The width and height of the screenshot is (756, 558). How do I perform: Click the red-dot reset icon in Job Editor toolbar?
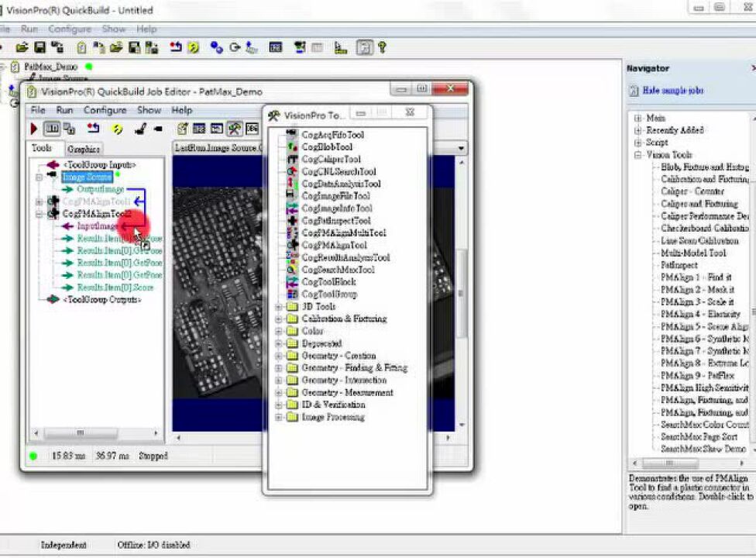(x=93, y=129)
